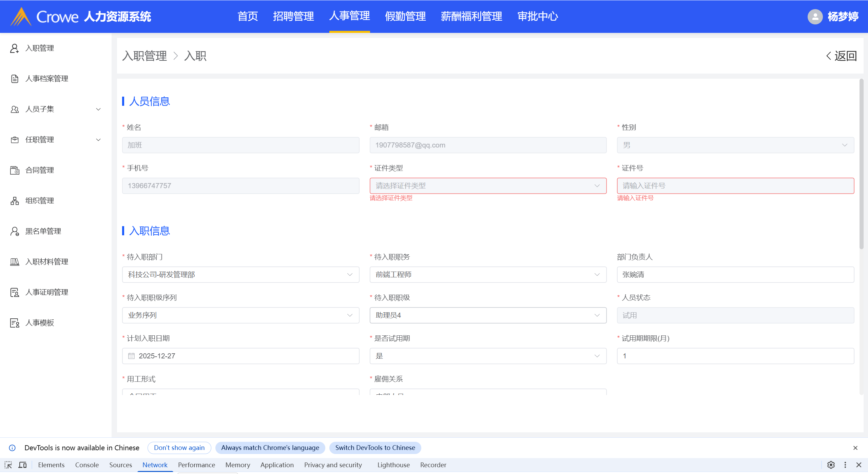Click the 合同管理 sidebar icon

[x=14, y=170]
